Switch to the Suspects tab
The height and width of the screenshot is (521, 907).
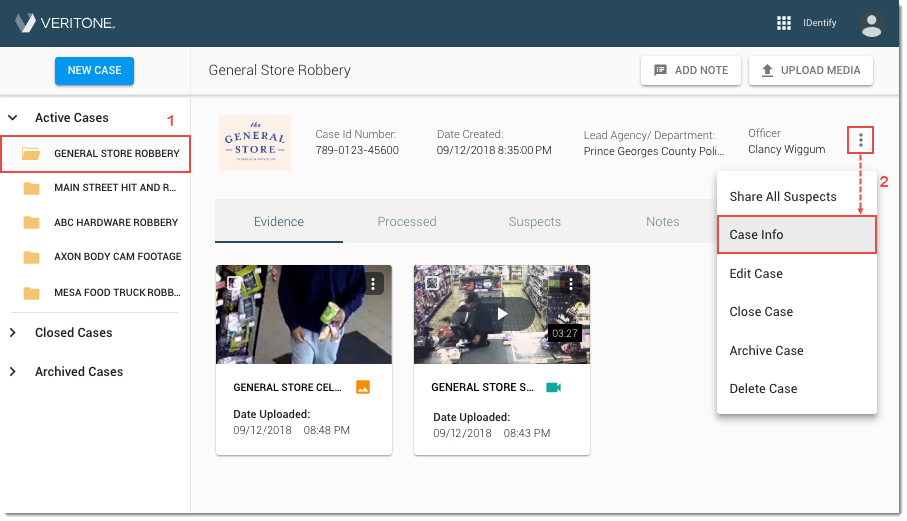(x=534, y=221)
